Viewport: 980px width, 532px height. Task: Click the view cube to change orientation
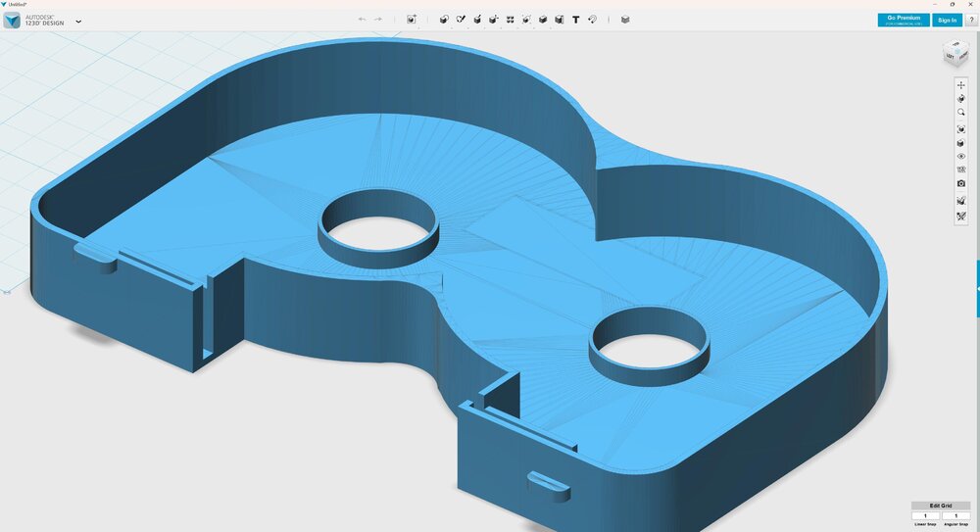(954, 56)
